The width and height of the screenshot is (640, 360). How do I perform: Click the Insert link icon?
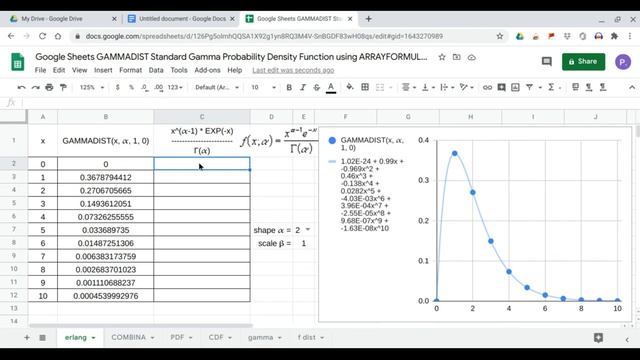coord(487,87)
